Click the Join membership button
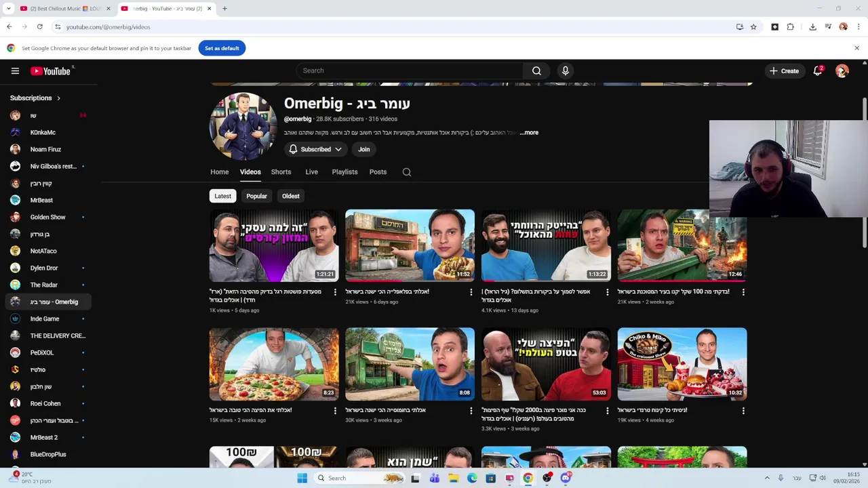The image size is (868, 488). point(364,149)
